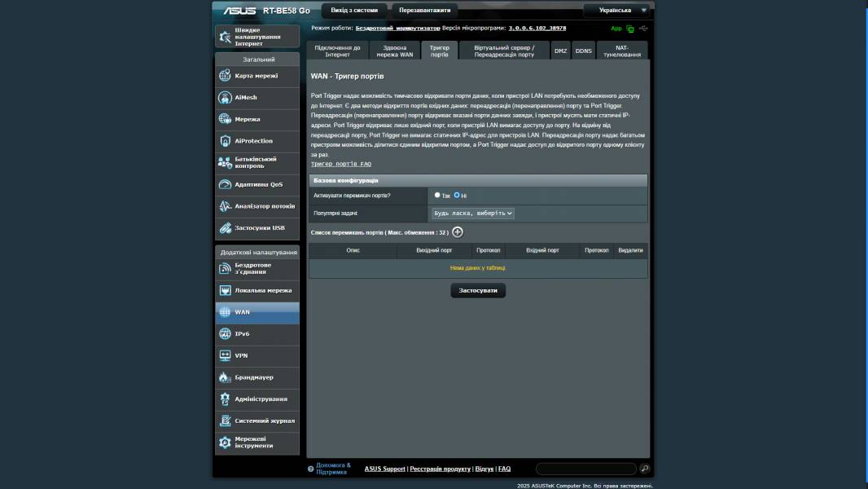This screenshot has width=868, height=489.
Task: Click the search magnifier icon in footer
Action: coord(645,469)
